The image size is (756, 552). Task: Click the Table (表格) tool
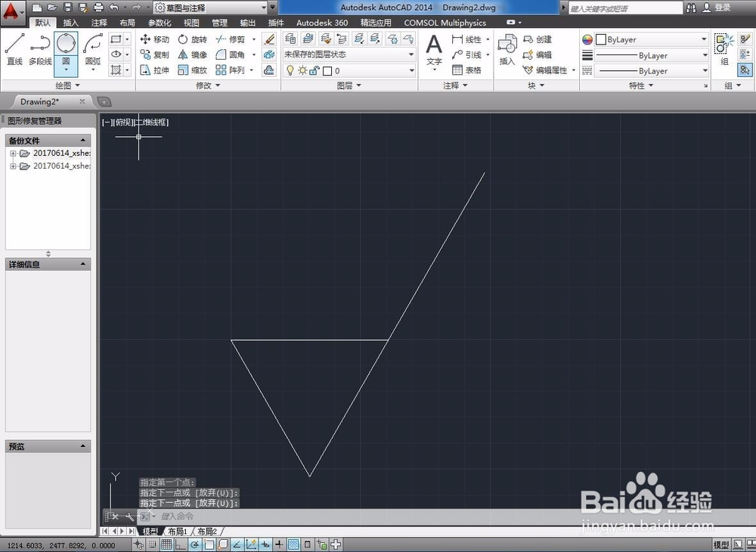[x=466, y=70]
